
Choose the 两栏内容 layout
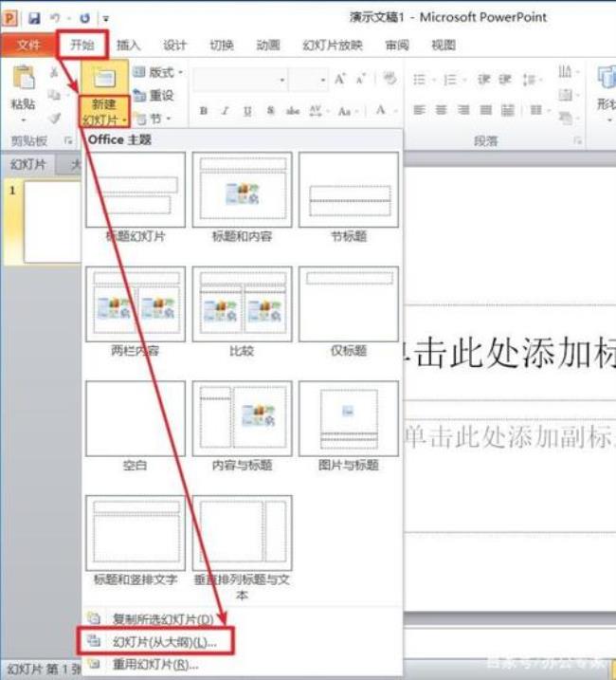[x=136, y=312]
